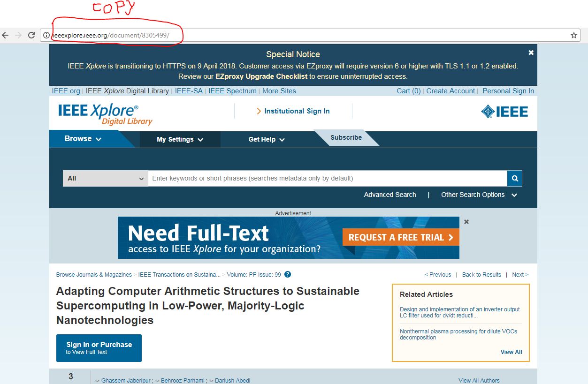Click View All Authors

[x=479, y=381]
